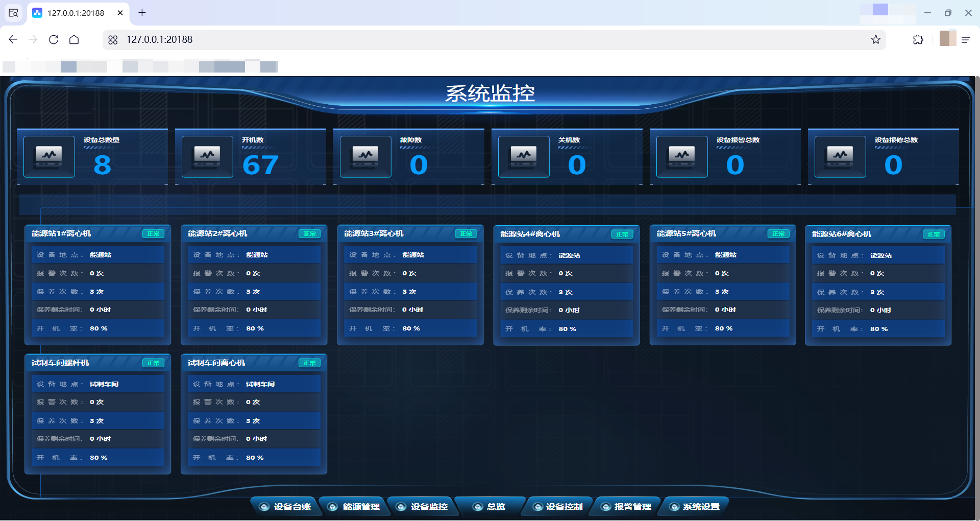Open the 设备台账 navigation tab
Viewport: 980px width, 521px height.
(286, 507)
